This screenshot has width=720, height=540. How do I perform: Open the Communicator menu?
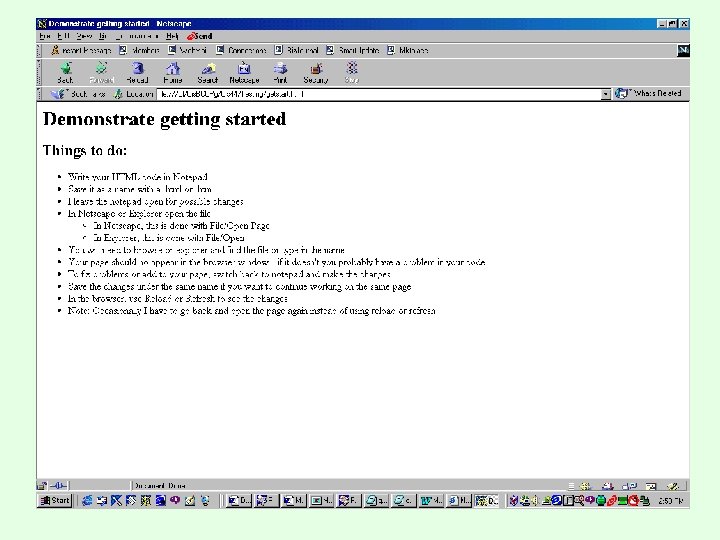click(136, 36)
